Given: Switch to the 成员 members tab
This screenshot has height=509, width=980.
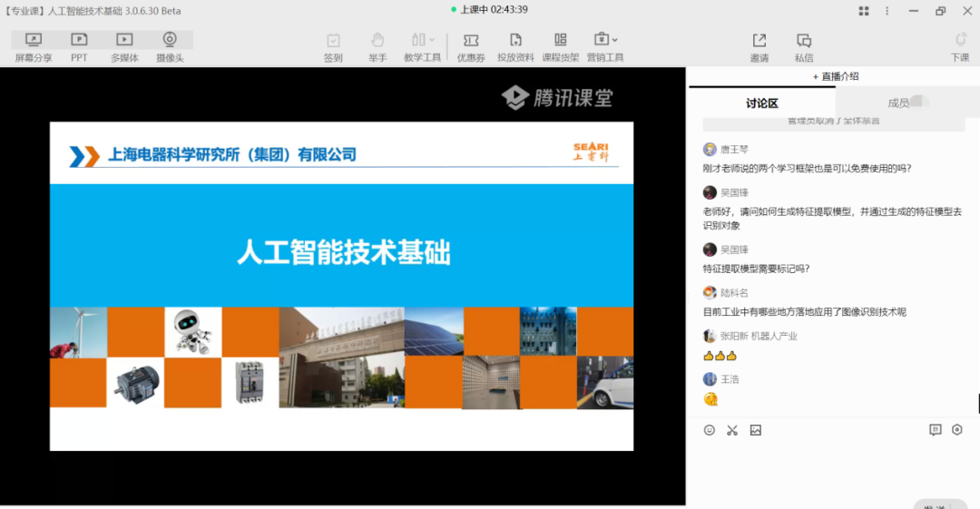Looking at the screenshot, I should [898, 103].
